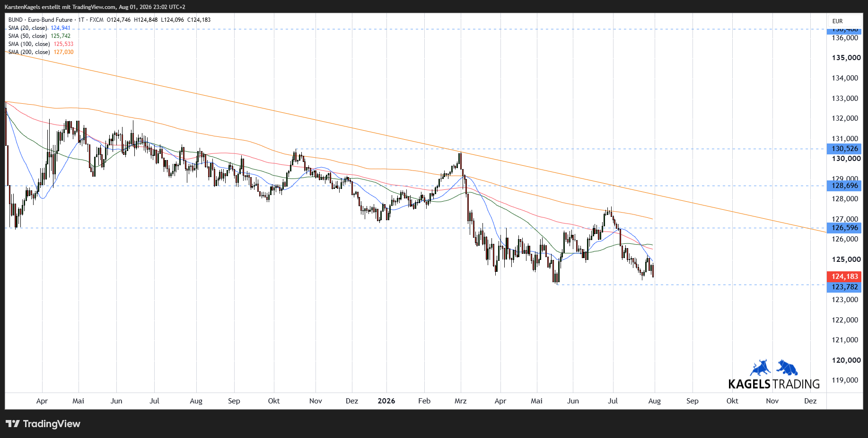Click the red 124,183 last price label
This screenshot has width=868, height=438.
point(844,277)
